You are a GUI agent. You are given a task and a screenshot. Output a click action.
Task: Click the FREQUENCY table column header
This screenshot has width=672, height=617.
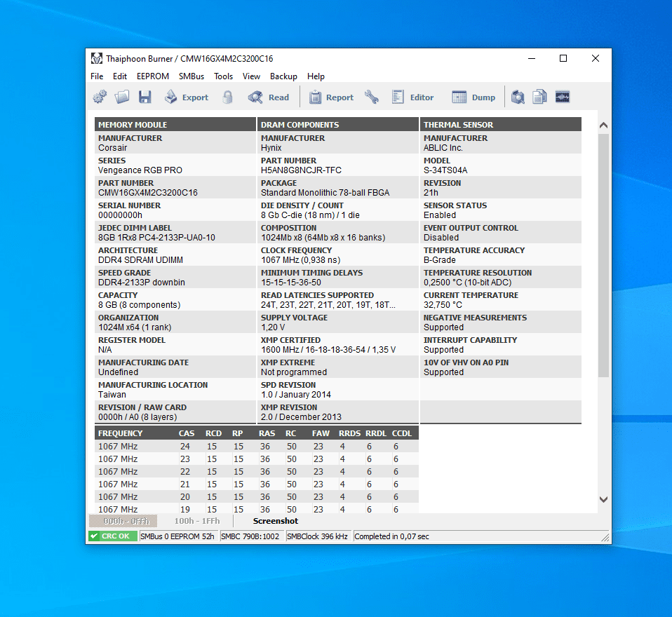pos(121,433)
